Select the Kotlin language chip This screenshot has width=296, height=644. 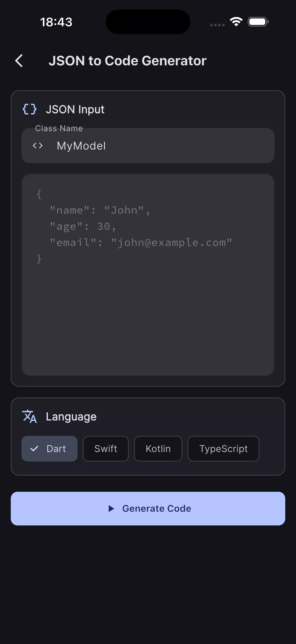pyautogui.click(x=158, y=449)
